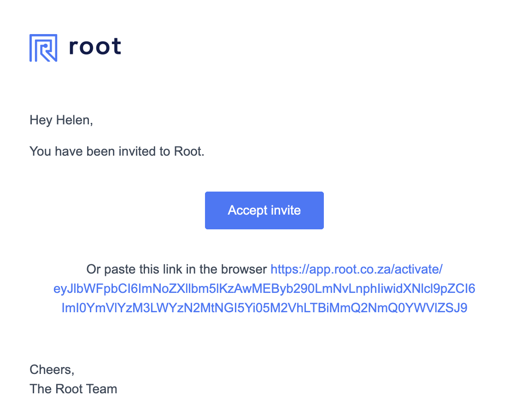Click the "root" wordmark beside the logo
Screen dimensions: 527x420
95,47
